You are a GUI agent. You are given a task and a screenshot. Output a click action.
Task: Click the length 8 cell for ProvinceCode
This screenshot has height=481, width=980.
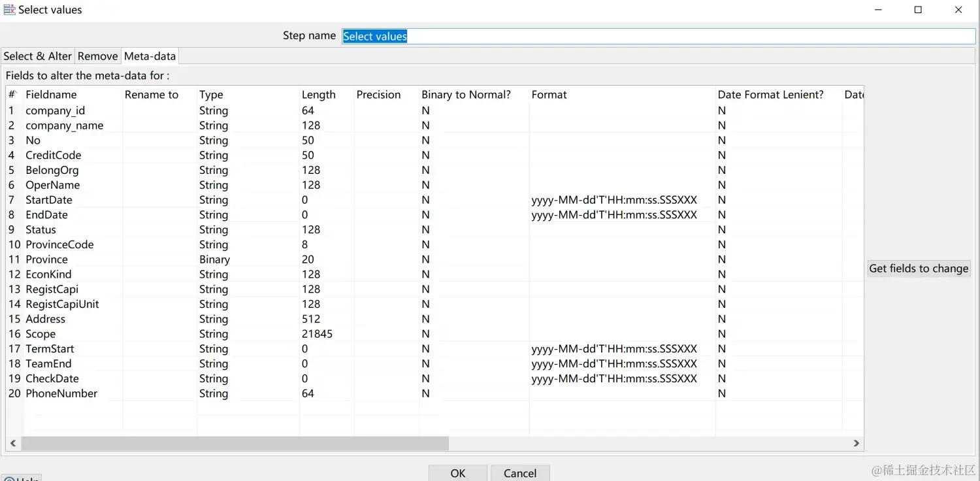point(327,244)
